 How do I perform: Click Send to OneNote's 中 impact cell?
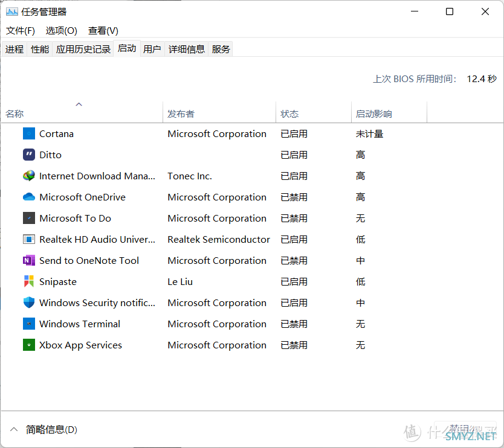(360, 260)
